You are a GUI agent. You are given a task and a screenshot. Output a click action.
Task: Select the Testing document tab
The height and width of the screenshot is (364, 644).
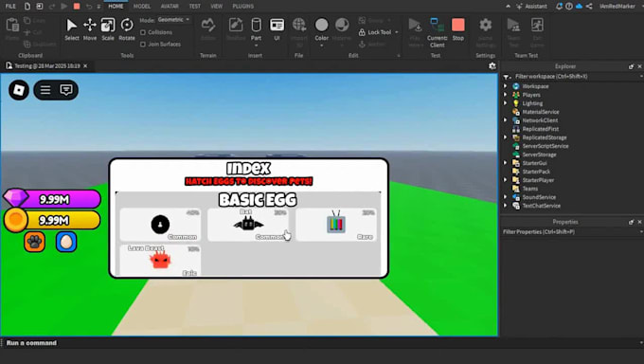(x=46, y=65)
